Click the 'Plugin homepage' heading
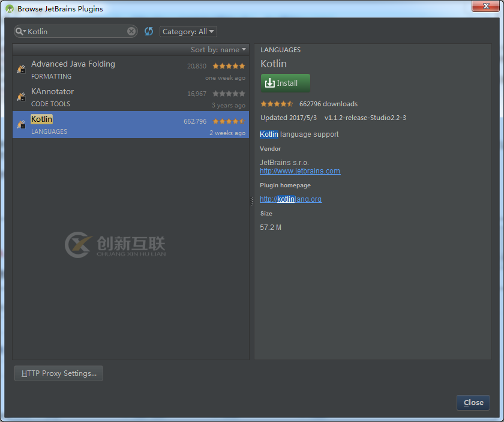 pyautogui.click(x=285, y=185)
